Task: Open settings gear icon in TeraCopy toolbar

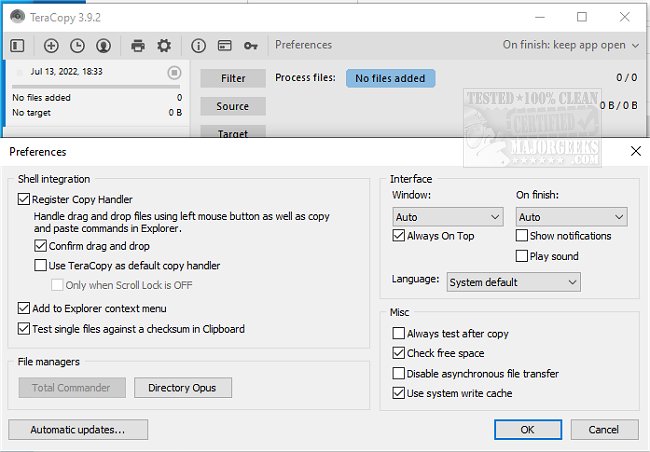Action: 164,45
